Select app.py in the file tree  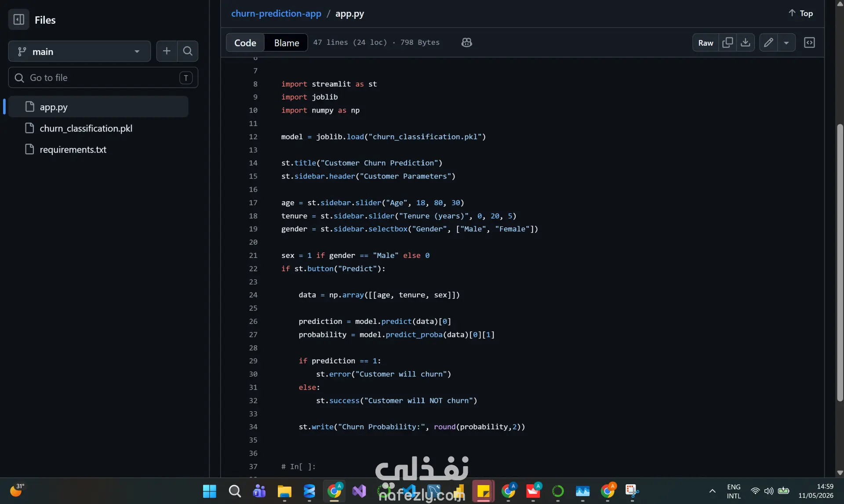[x=98, y=107]
